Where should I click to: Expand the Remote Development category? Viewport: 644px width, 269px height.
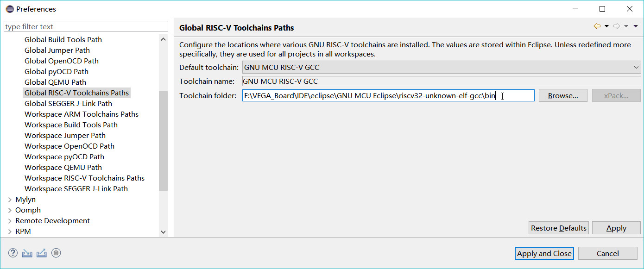[10, 221]
